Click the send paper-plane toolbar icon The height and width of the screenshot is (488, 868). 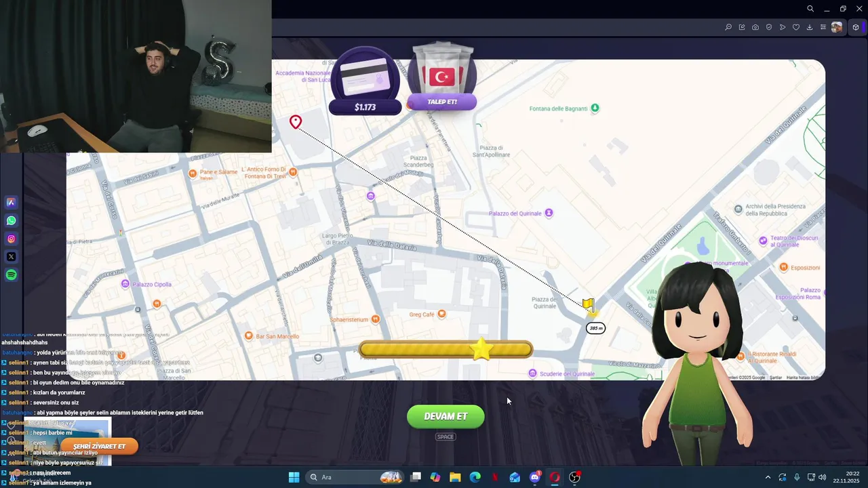point(783,27)
